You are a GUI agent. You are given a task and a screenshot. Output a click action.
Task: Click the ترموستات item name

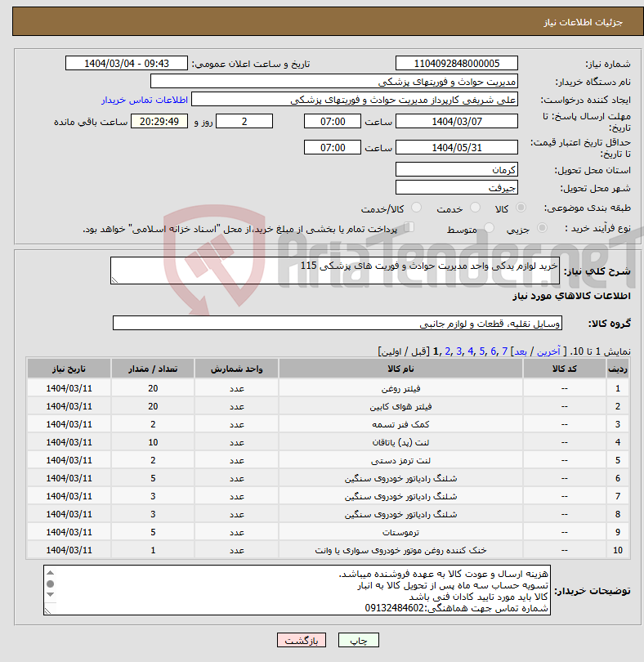pyautogui.click(x=400, y=532)
